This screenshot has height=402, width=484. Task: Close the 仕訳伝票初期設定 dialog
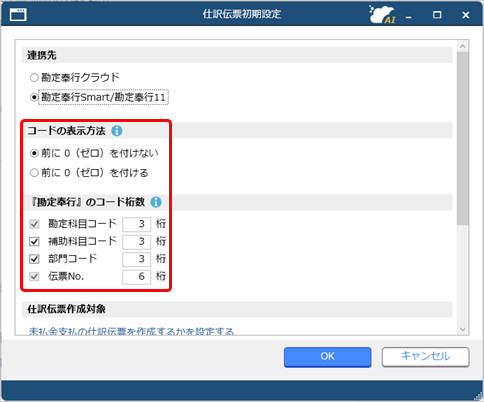coord(466,15)
